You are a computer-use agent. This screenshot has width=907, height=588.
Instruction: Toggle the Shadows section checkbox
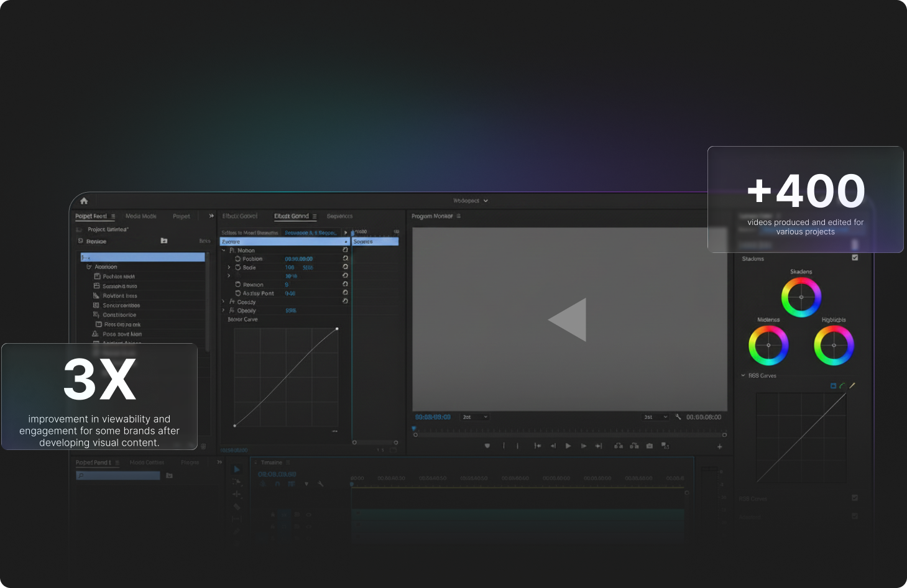[x=855, y=258]
